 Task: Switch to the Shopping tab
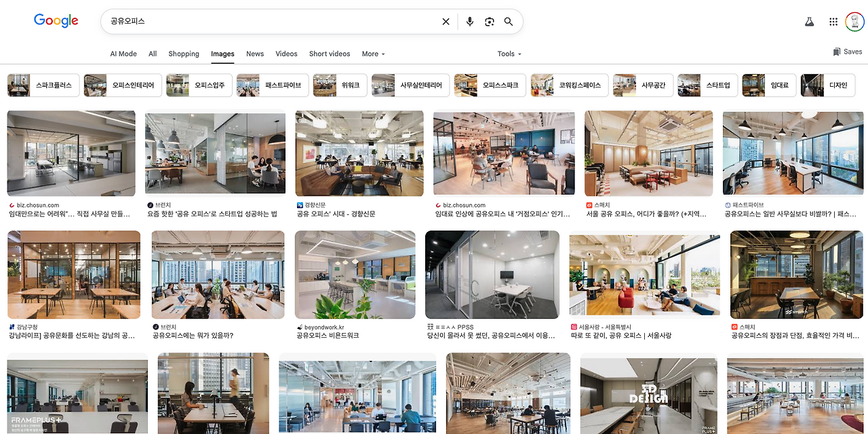point(184,54)
